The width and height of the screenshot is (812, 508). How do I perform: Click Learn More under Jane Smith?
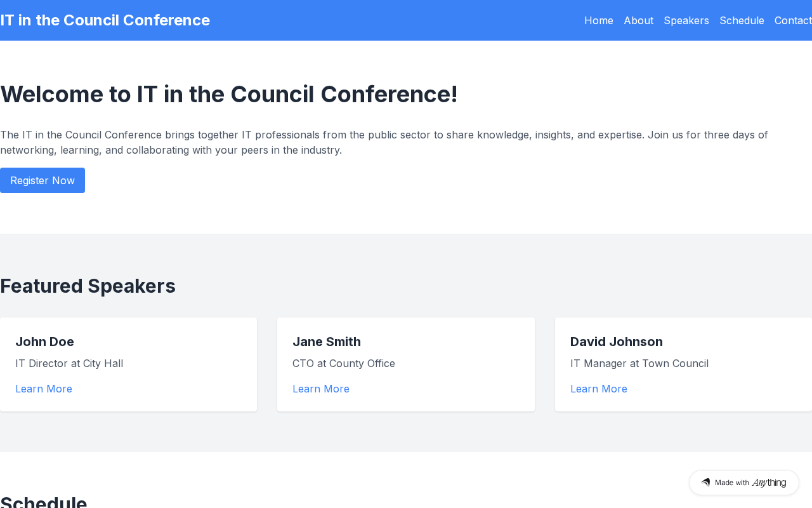point(321,389)
